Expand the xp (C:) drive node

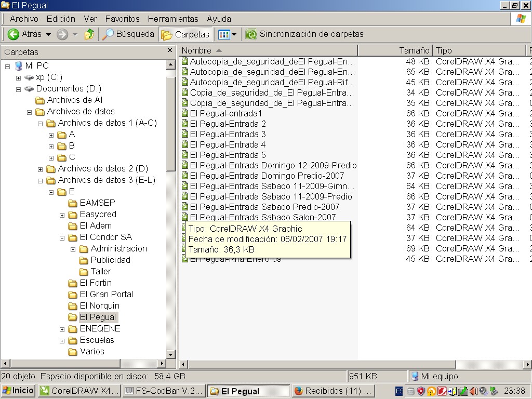coord(18,77)
